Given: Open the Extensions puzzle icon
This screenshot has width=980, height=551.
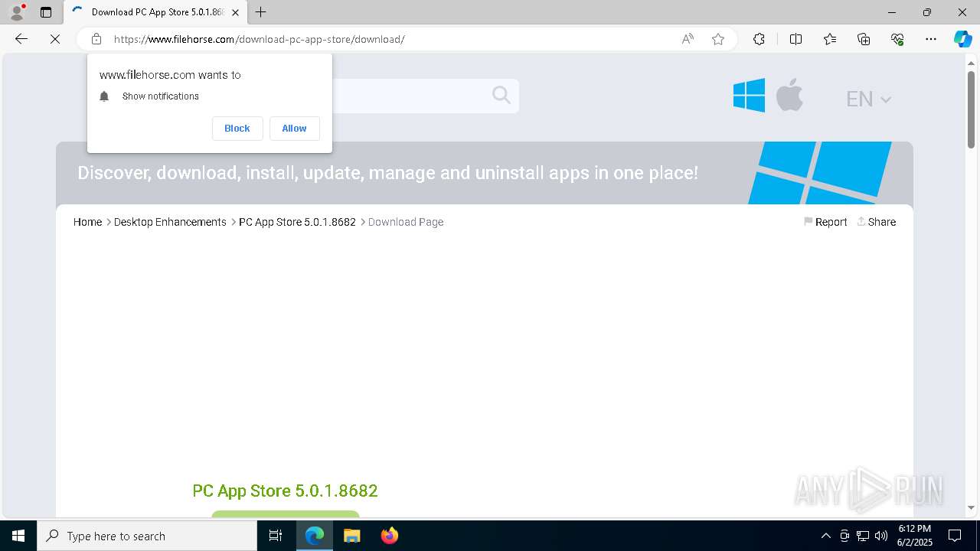Looking at the screenshot, I should coord(759,39).
